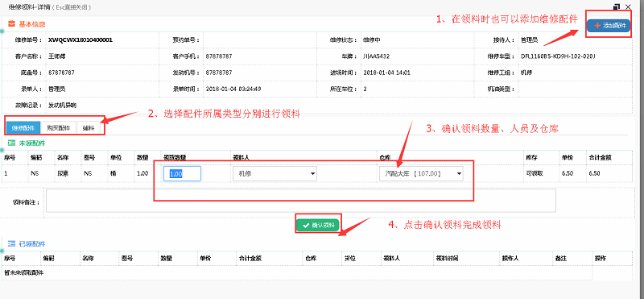Select repair order number XWQCWX18010400001

point(80,40)
